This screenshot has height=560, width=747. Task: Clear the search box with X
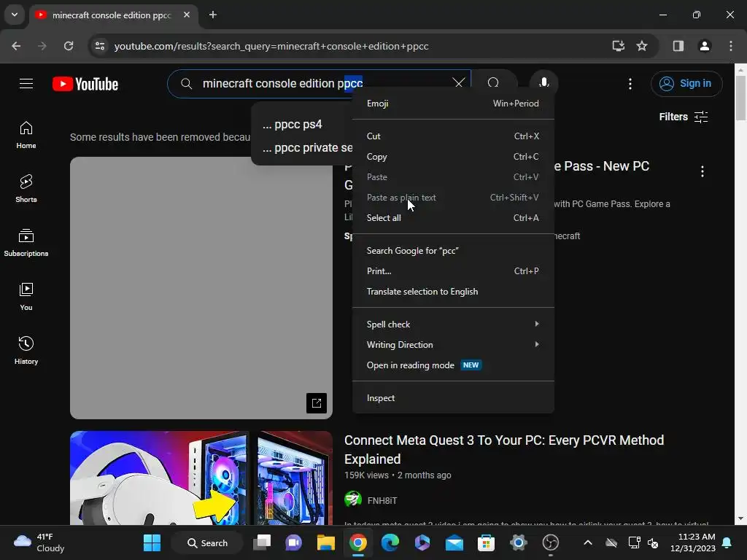tap(459, 83)
